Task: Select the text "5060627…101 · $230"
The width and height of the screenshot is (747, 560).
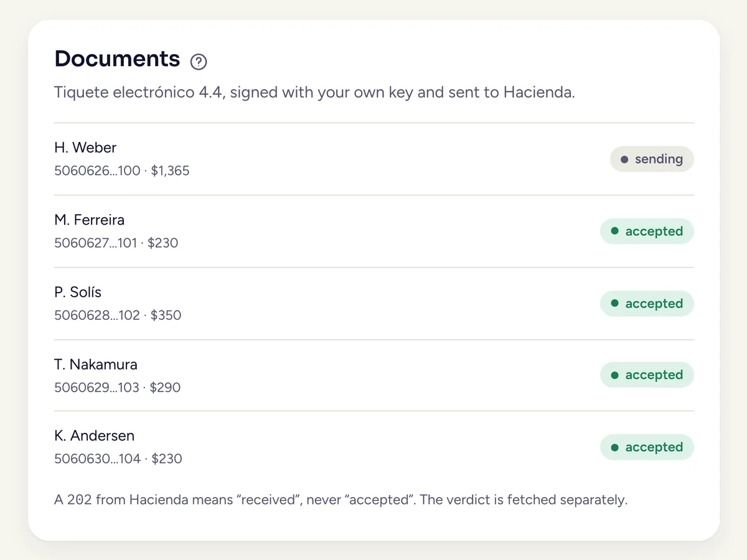Action: click(116, 243)
